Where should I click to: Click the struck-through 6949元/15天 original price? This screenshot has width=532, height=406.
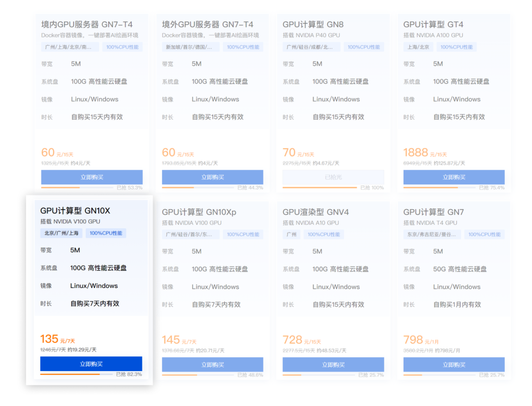tap(418, 163)
